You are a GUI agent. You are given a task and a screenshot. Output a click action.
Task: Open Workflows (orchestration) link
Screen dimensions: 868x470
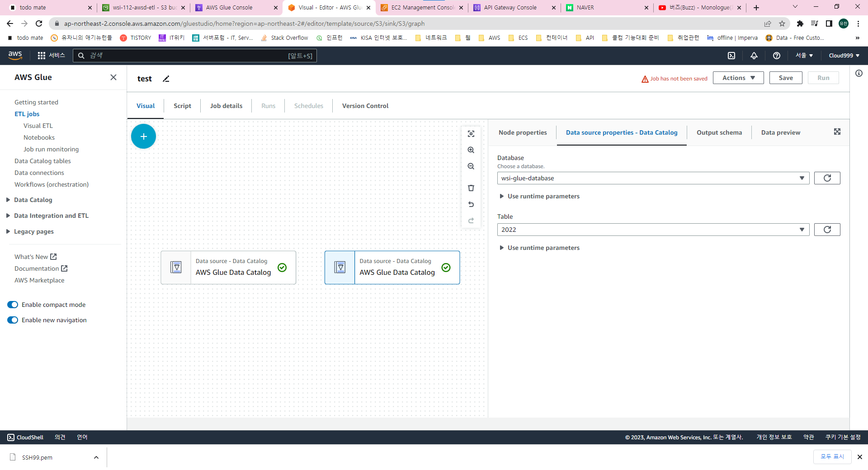click(52, 184)
